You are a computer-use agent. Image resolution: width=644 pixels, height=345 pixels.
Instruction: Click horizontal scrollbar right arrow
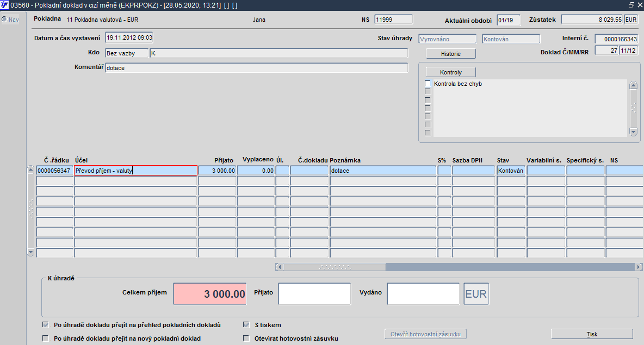coord(638,267)
